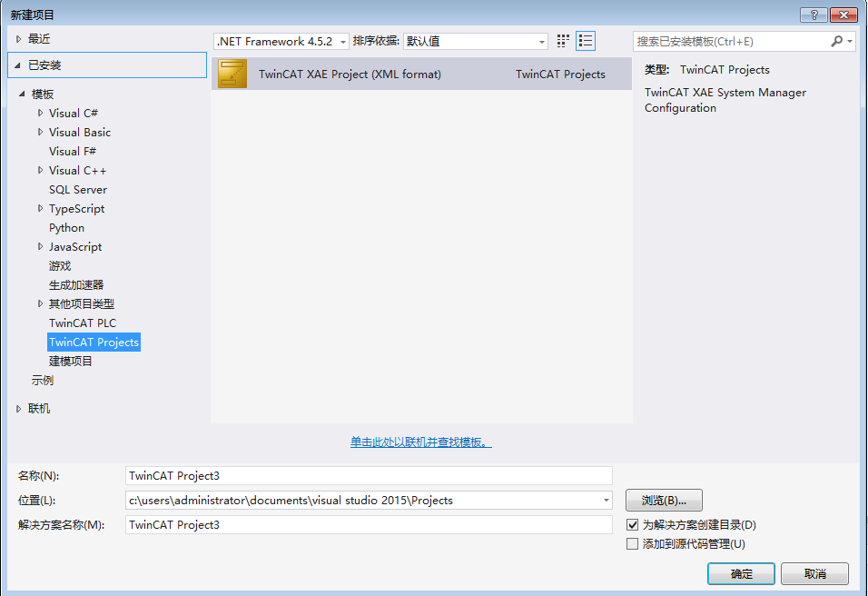Select TwinCAT Projects template category

(x=94, y=342)
